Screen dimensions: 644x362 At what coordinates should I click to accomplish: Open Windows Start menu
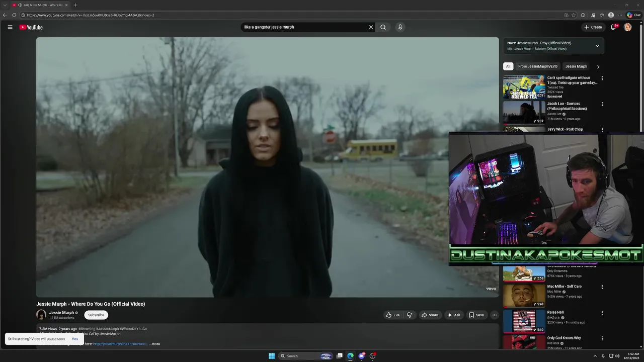tap(272, 356)
